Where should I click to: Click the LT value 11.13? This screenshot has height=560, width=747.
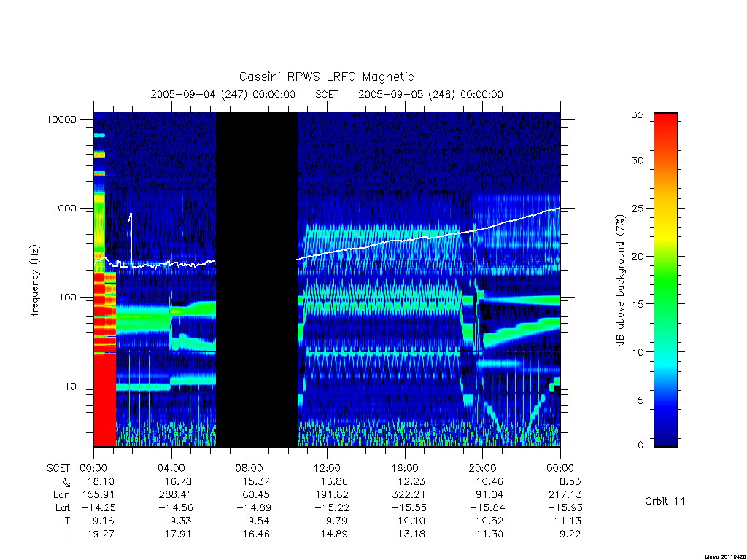tap(568, 521)
